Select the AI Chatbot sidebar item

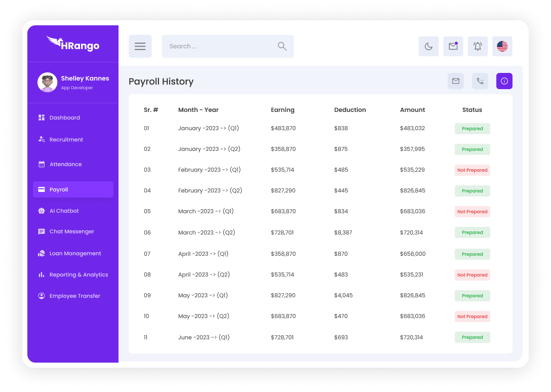(64, 211)
